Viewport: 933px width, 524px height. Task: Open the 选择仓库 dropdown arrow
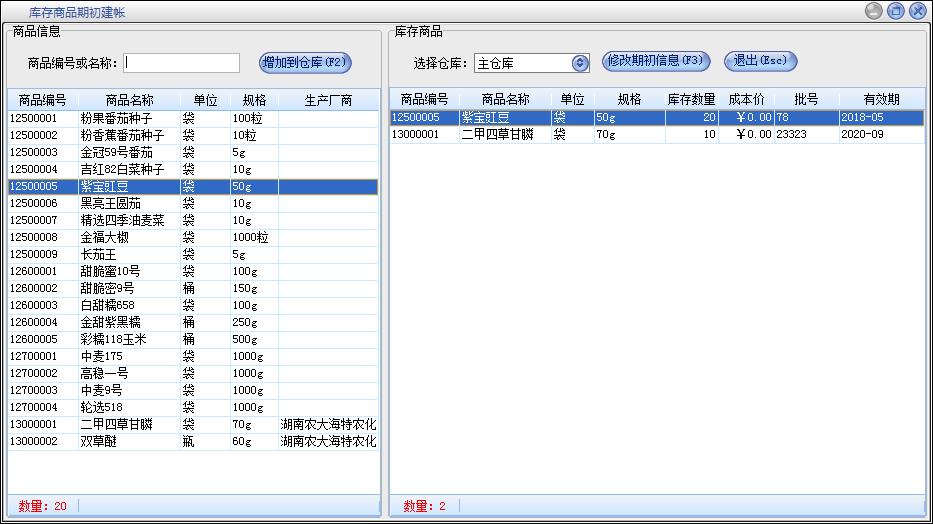pyautogui.click(x=580, y=63)
